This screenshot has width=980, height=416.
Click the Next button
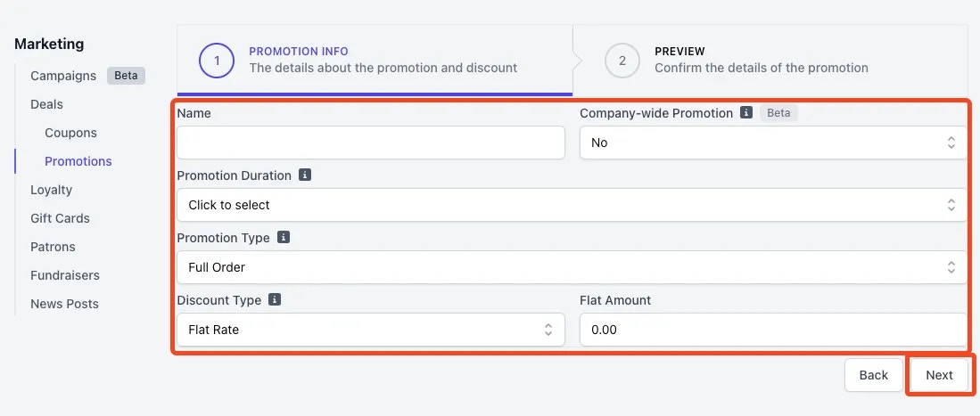coord(939,375)
